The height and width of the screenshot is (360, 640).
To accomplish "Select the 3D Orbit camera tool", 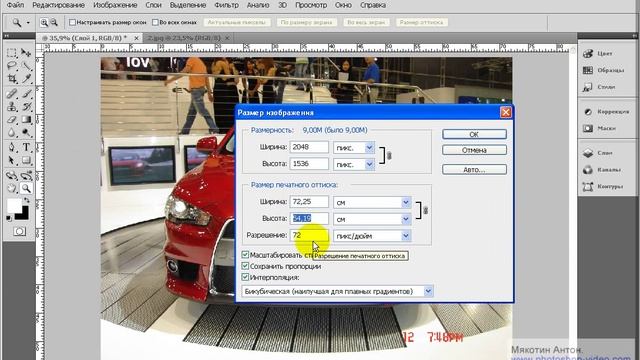I will coord(26,176).
